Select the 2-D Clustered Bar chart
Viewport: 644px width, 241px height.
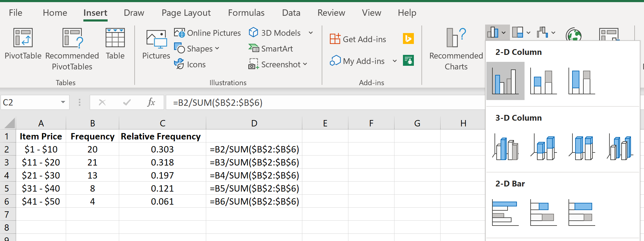[505, 213]
